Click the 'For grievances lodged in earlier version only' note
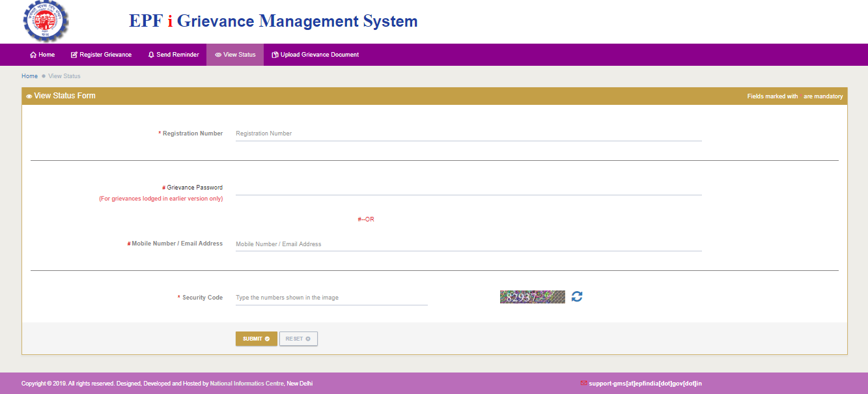This screenshot has height=394, width=868. click(161, 199)
